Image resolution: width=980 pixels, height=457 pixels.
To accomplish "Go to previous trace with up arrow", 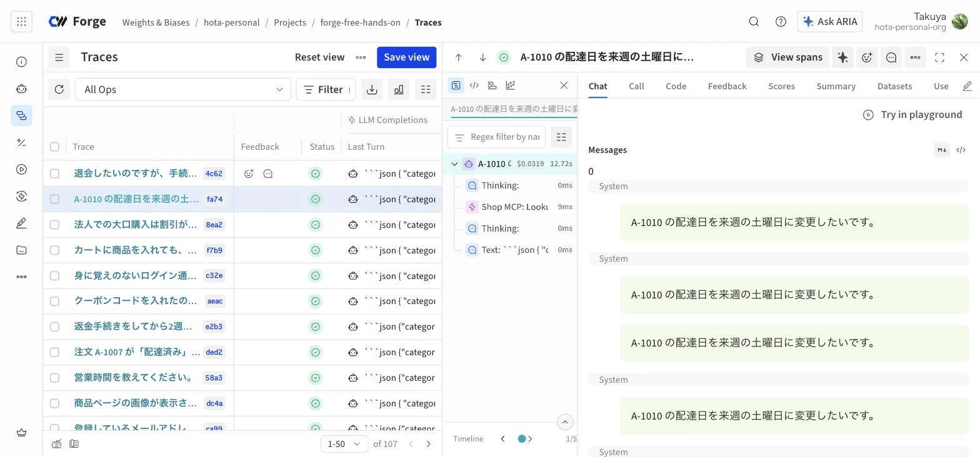I will click(x=459, y=57).
